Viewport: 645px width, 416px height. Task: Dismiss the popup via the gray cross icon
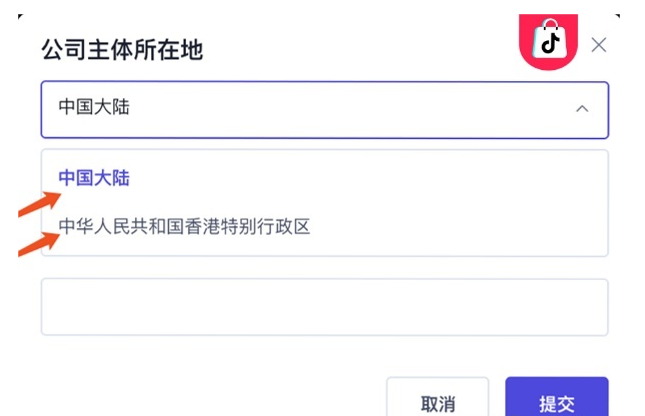pyautogui.click(x=599, y=45)
